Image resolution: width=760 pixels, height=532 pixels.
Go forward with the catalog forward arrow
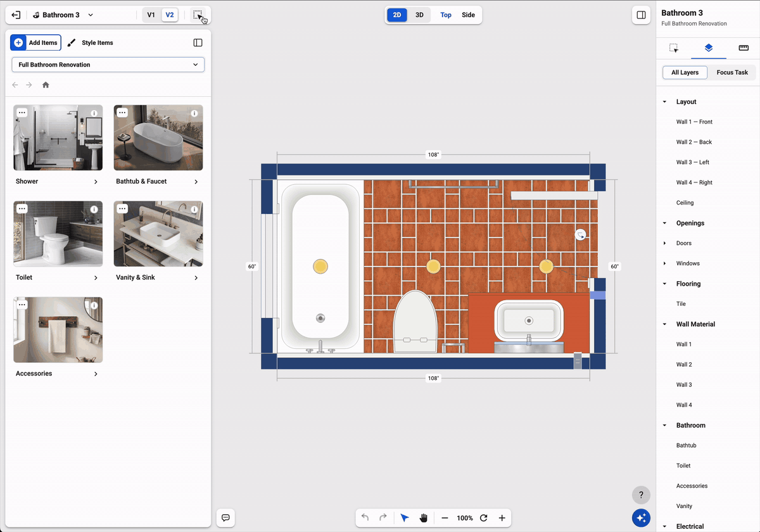point(29,85)
